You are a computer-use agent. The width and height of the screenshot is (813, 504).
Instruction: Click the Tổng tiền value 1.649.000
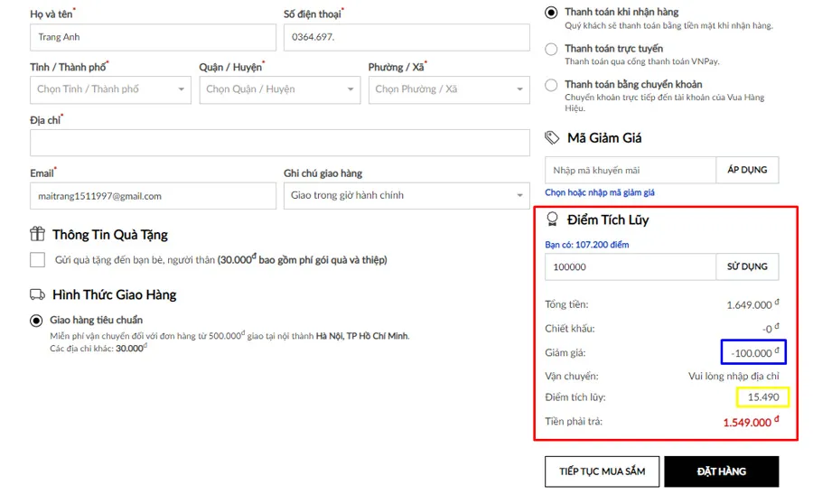[x=752, y=304]
